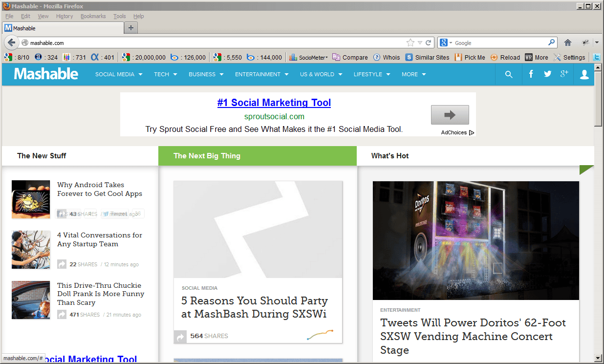
Task: Click the Bing 144,000 stat
Action: 264,57
